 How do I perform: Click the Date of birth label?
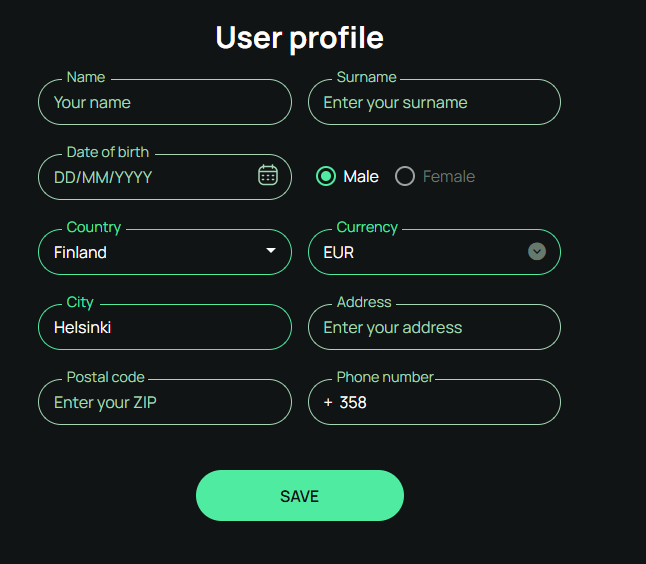(x=108, y=152)
